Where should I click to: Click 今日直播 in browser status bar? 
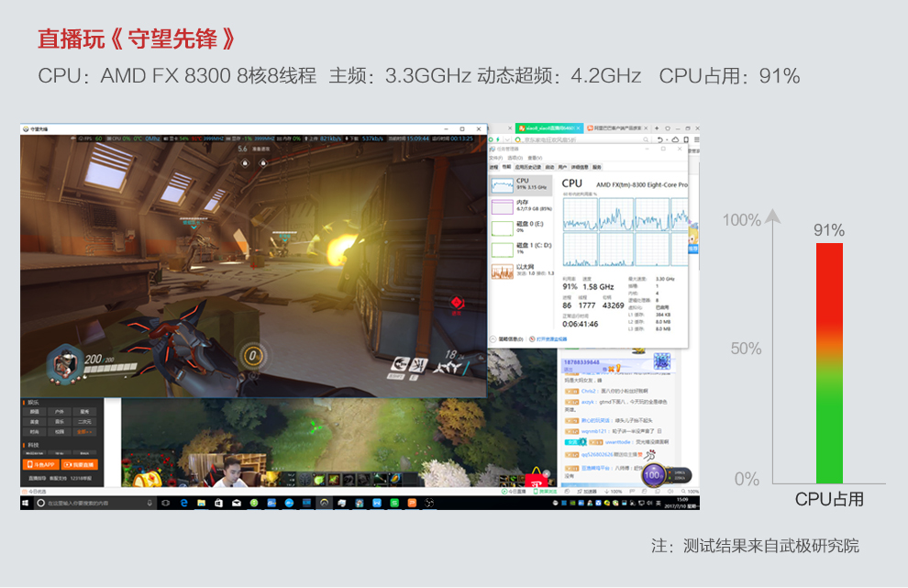(x=514, y=492)
